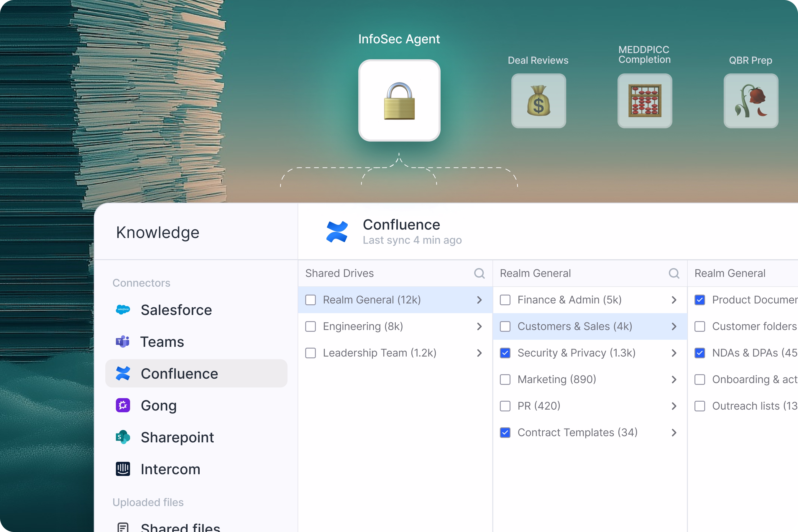Viewport: 798px width, 532px height.
Task: Check the Onboarding checkbox
Action: 700,379
